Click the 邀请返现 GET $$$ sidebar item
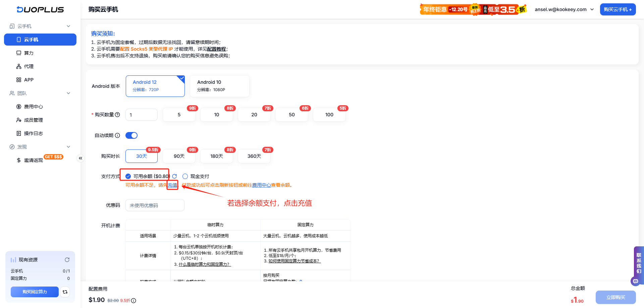This screenshot has width=644, height=308. coord(34,160)
